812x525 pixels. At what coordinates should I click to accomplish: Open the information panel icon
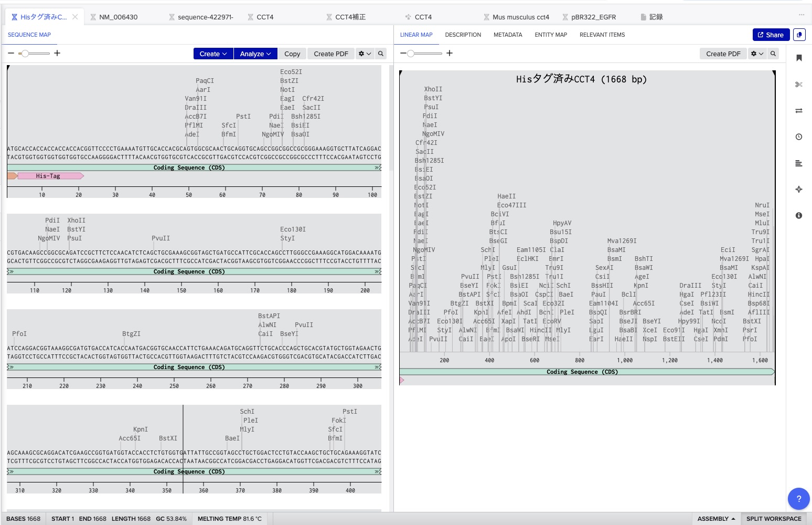tap(798, 216)
